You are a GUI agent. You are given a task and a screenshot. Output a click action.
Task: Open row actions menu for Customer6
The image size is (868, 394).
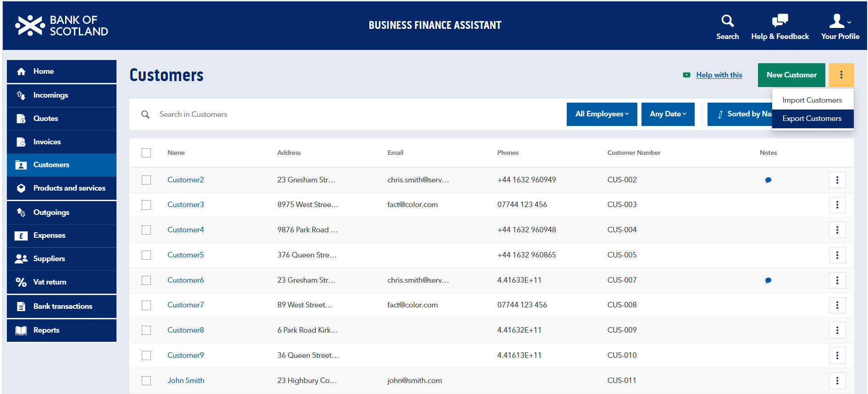(837, 280)
